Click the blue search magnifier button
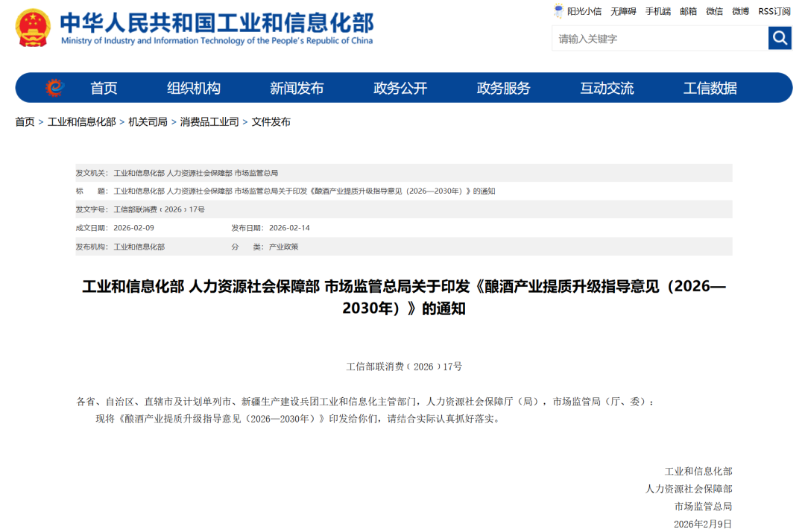 pos(780,37)
